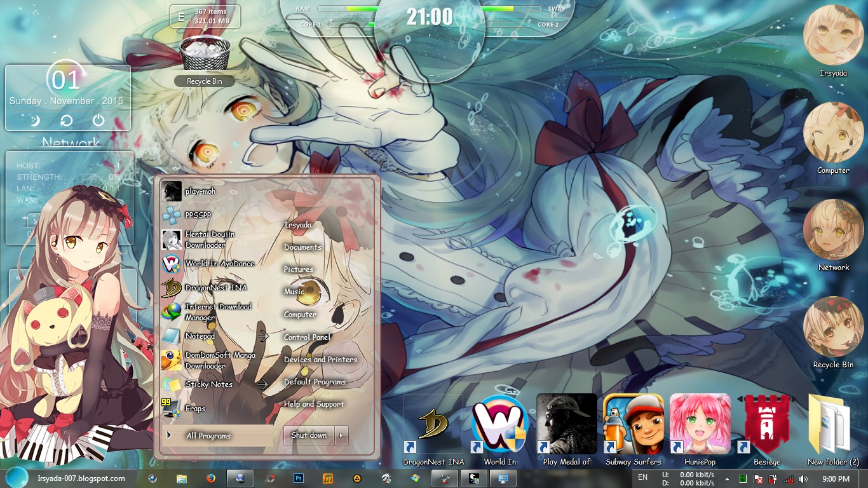Launch HuniePop desktop shortcut

(700, 430)
